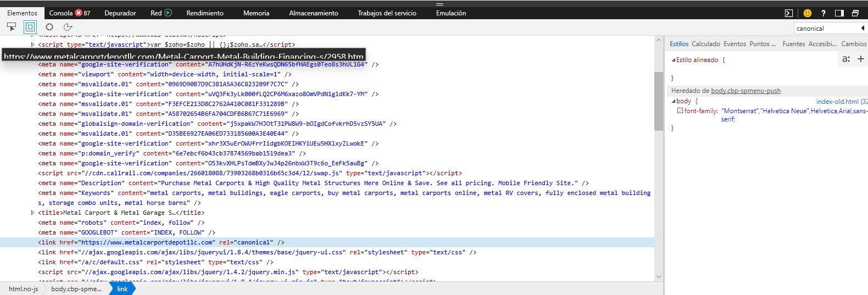Open help with the question mark icon
Image resolution: width=868 pixels, height=295 pixels.
[823, 13]
